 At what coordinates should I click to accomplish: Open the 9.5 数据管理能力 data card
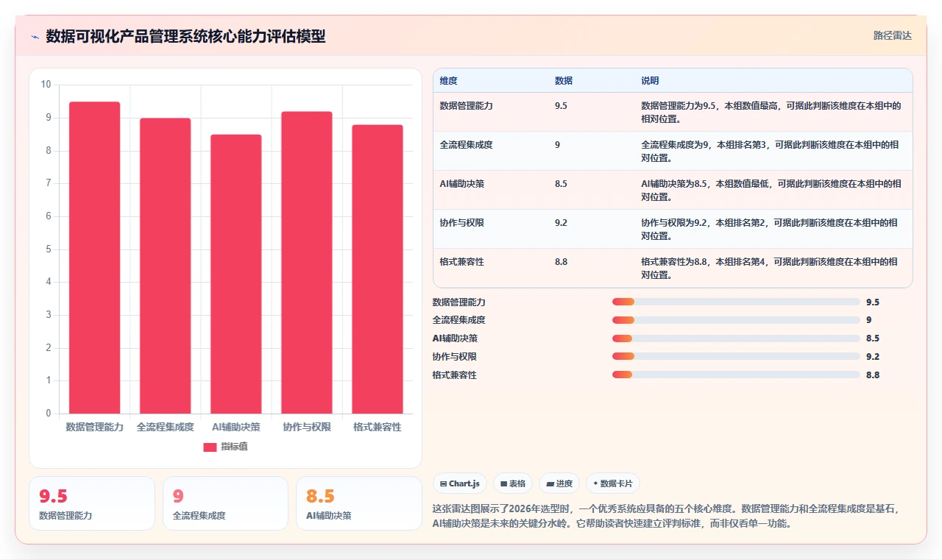tap(92, 503)
